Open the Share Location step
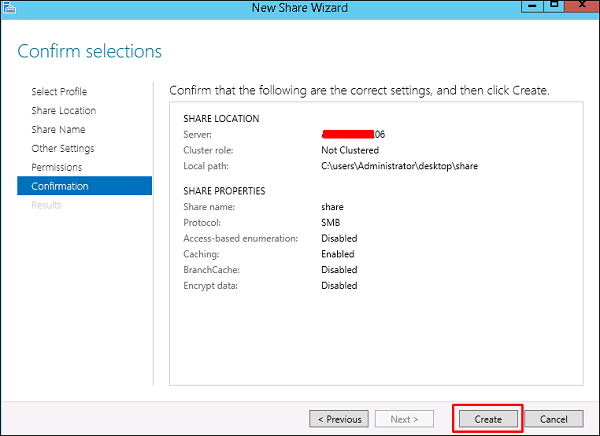The image size is (600, 436). click(x=63, y=111)
